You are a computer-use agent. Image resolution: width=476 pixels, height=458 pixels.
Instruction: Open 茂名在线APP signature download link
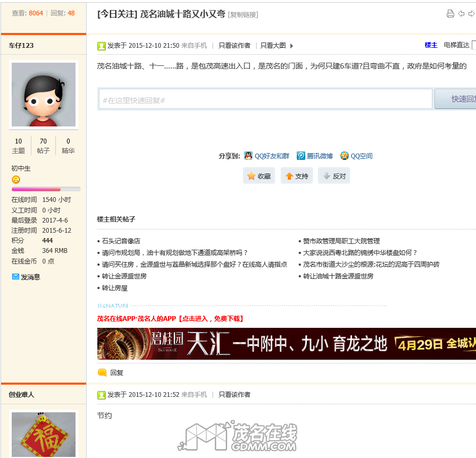click(170, 318)
